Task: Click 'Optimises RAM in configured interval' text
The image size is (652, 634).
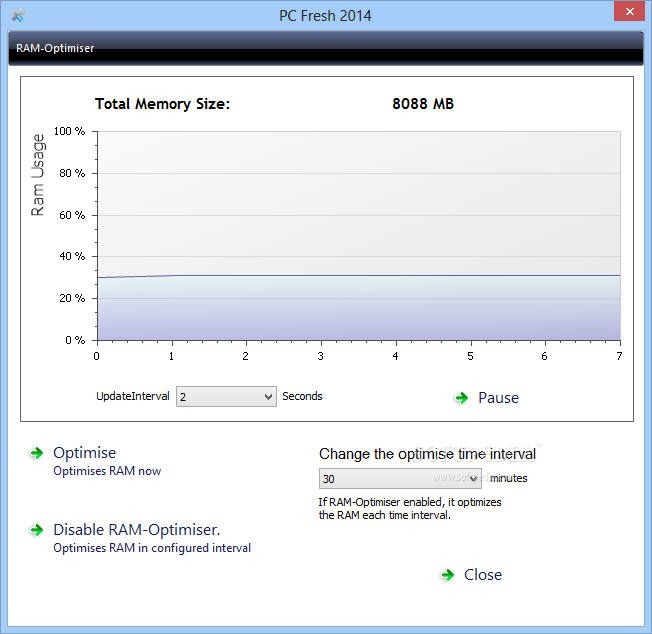Action: point(152,548)
